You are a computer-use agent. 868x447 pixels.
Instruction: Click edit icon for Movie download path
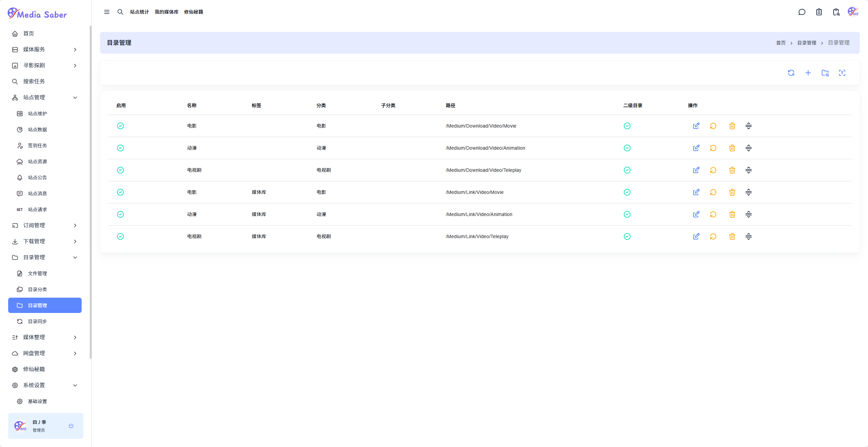coord(696,126)
